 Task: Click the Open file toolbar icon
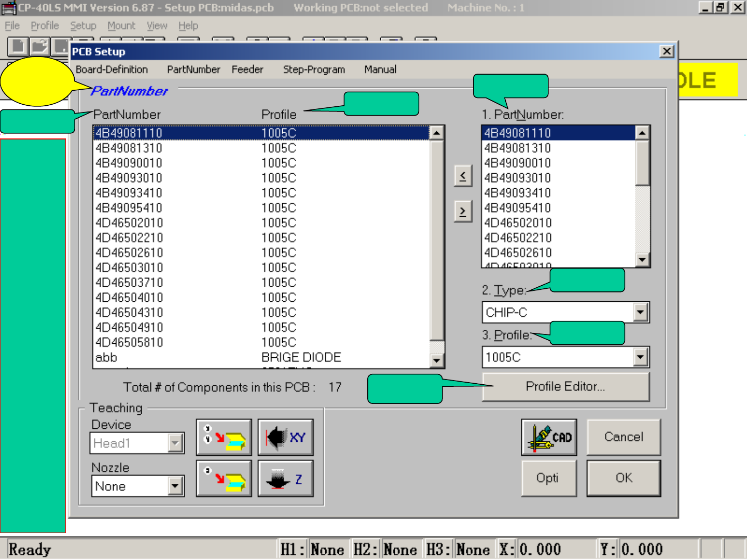click(x=39, y=46)
